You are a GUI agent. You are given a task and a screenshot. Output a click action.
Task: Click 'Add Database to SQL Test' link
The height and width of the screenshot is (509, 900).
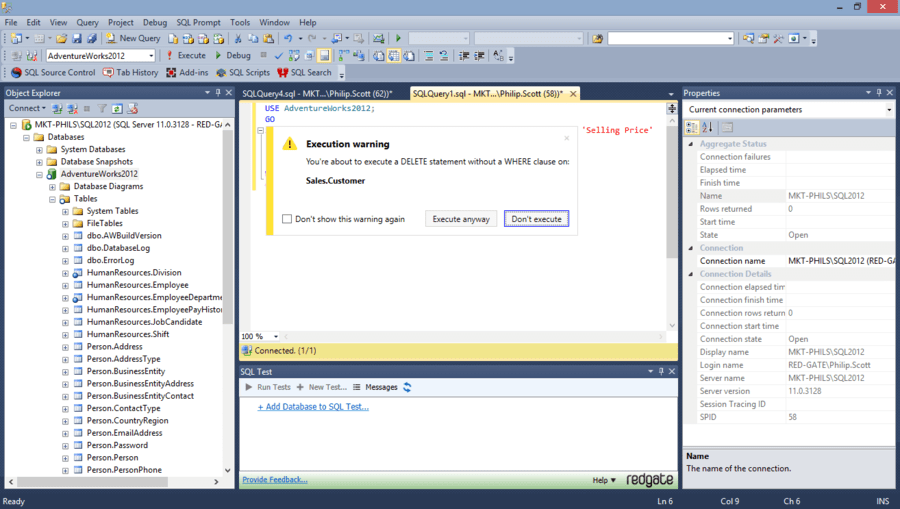[x=313, y=406]
